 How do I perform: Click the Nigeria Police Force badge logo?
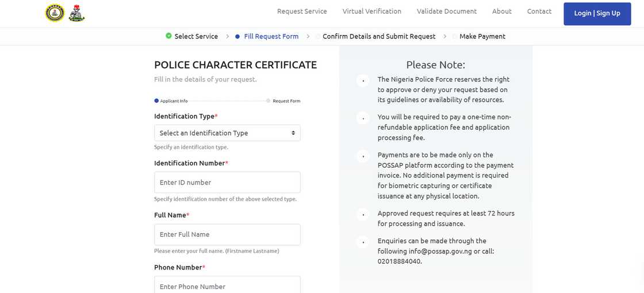55,13
